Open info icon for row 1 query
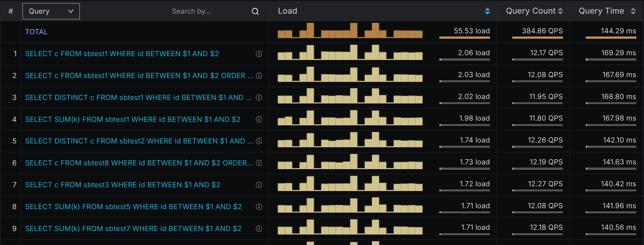The height and width of the screenshot is (245, 644). (x=259, y=54)
